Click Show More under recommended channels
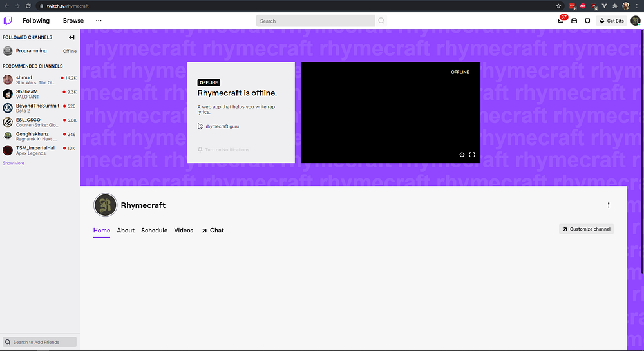644x351 pixels. coord(13,163)
